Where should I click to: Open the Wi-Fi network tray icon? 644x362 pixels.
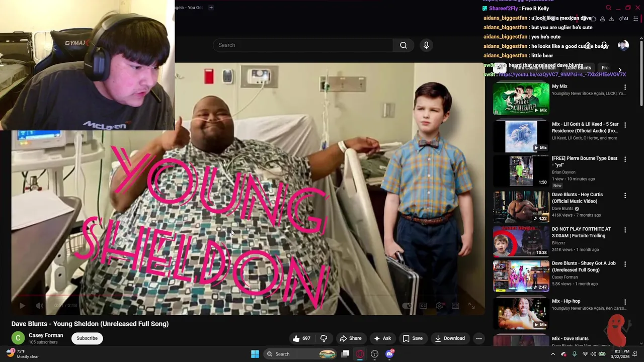[x=585, y=354]
